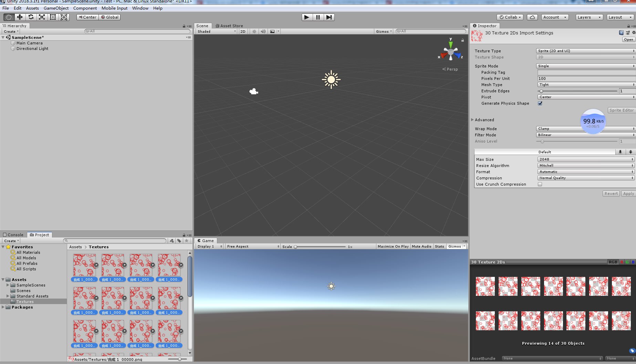
Task: Click save search star icon in Project
Action: pos(187,241)
